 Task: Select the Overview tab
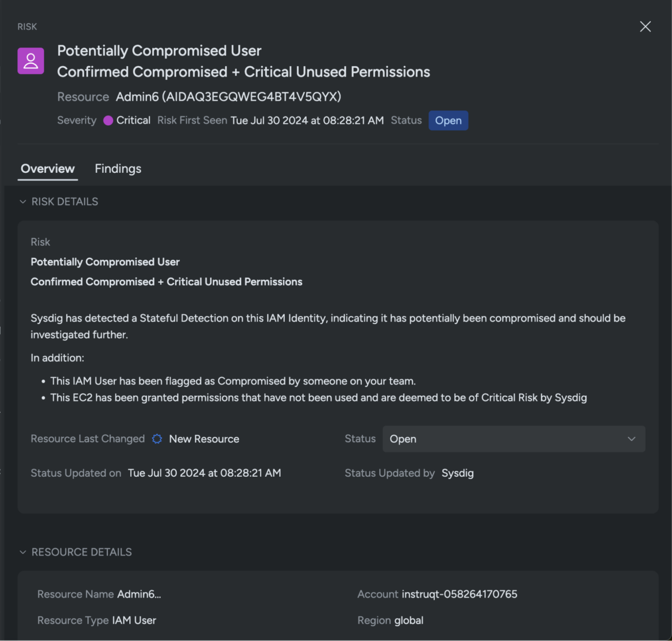pos(48,168)
